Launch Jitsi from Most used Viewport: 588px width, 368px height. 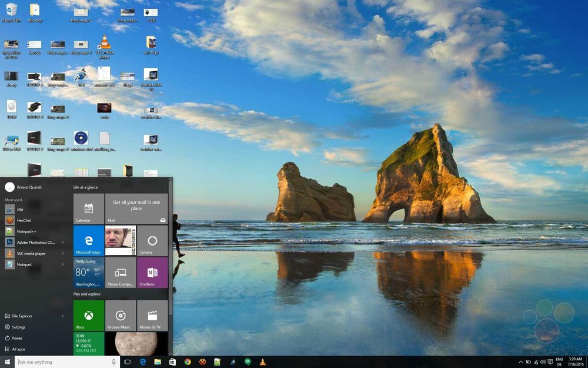coord(34,209)
